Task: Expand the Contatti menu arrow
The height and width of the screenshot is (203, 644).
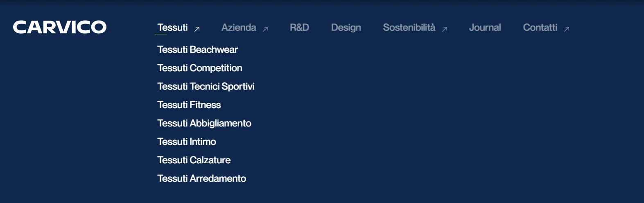Action: click(x=567, y=29)
